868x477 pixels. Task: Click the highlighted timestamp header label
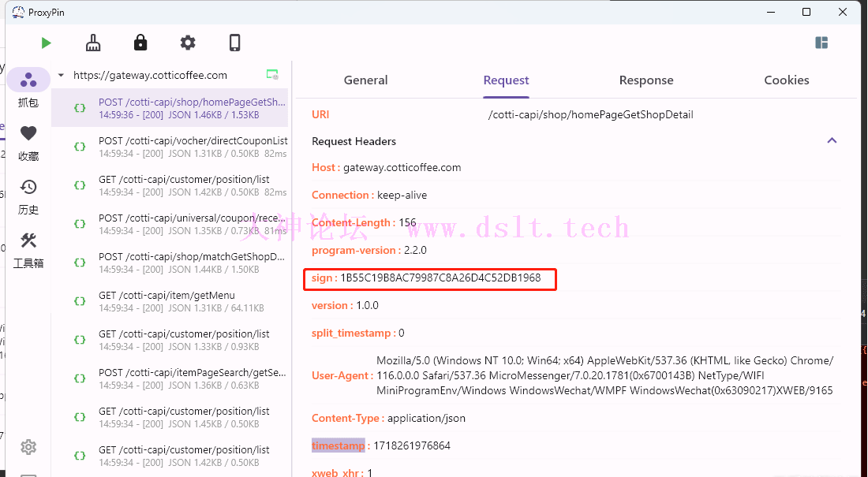tap(339, 445)
